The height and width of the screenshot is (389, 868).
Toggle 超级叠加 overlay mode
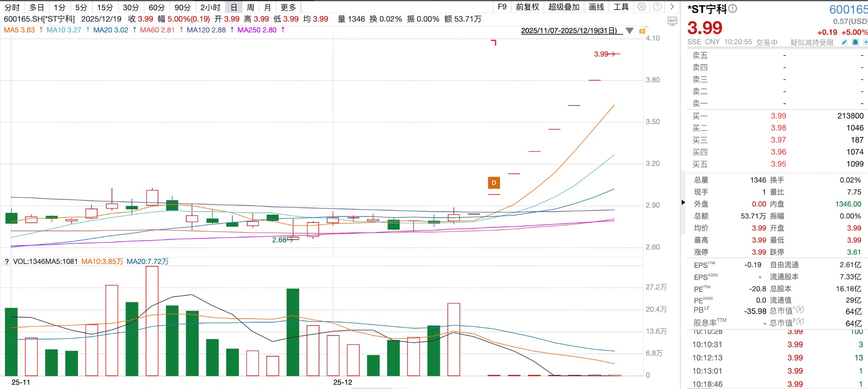564,7
